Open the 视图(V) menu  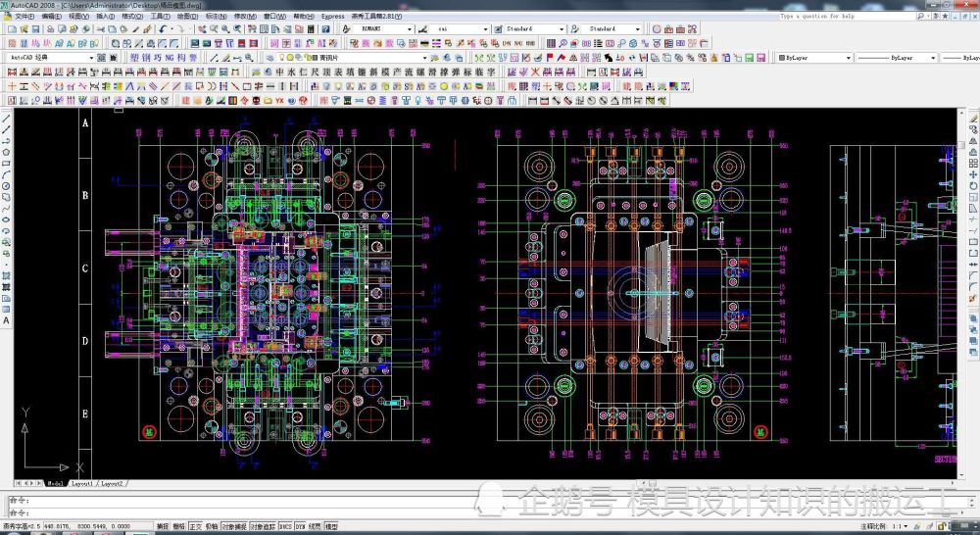[x=78, y=16]
